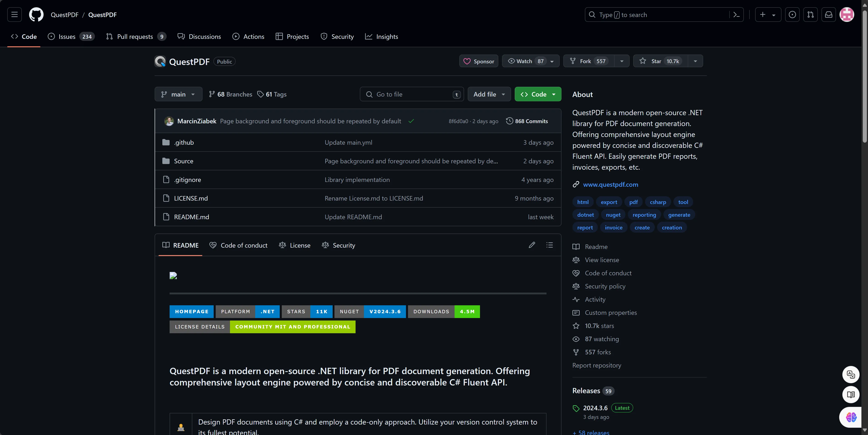The width and height of the screenshot is (868, 435).
Task: Click the .gitignore file icon
Action: (x=166, y=179)
